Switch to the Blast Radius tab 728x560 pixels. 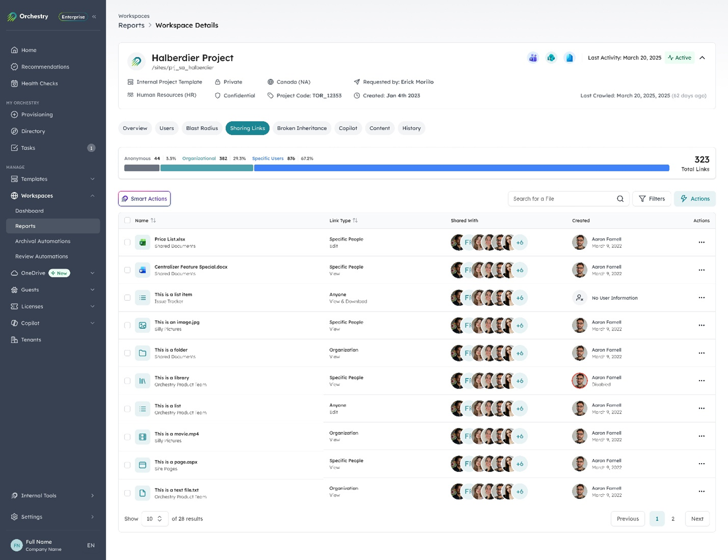(x=202, y=128)
